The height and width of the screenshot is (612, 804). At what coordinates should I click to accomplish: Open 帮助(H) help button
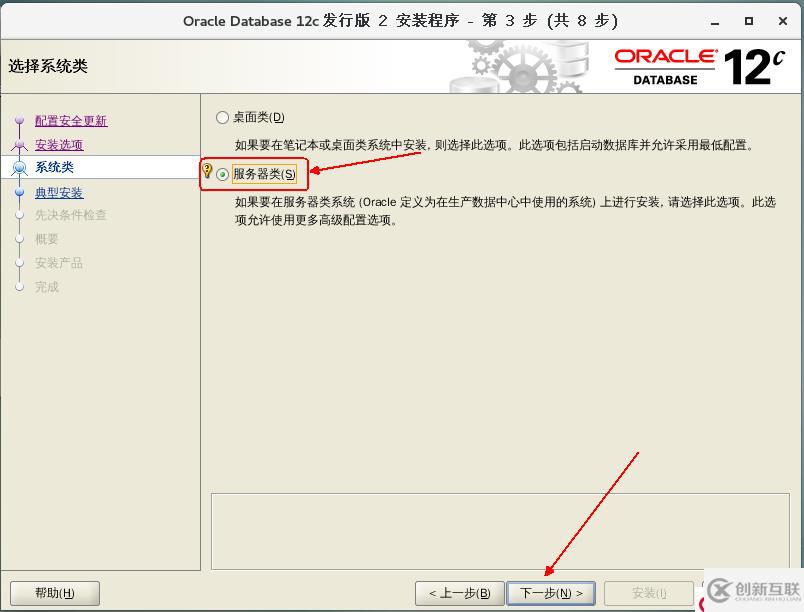pos(55,593)
